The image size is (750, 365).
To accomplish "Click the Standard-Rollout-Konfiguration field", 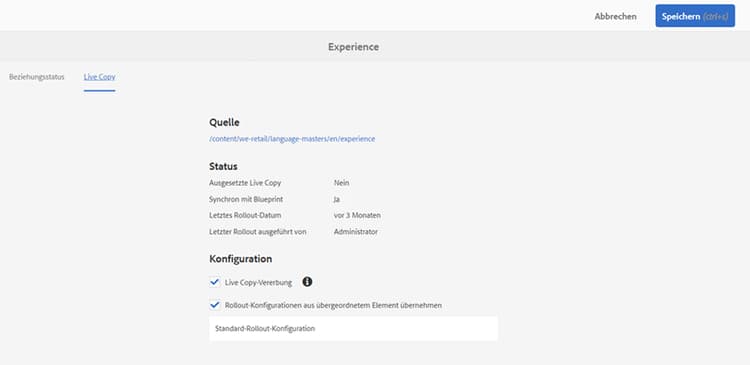I will click(x=353, y=329).
